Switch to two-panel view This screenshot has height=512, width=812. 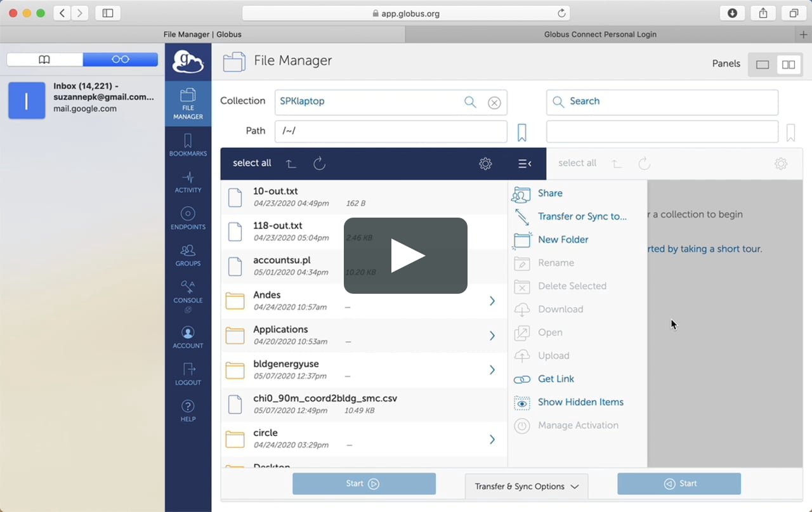(x=789, y=64)
